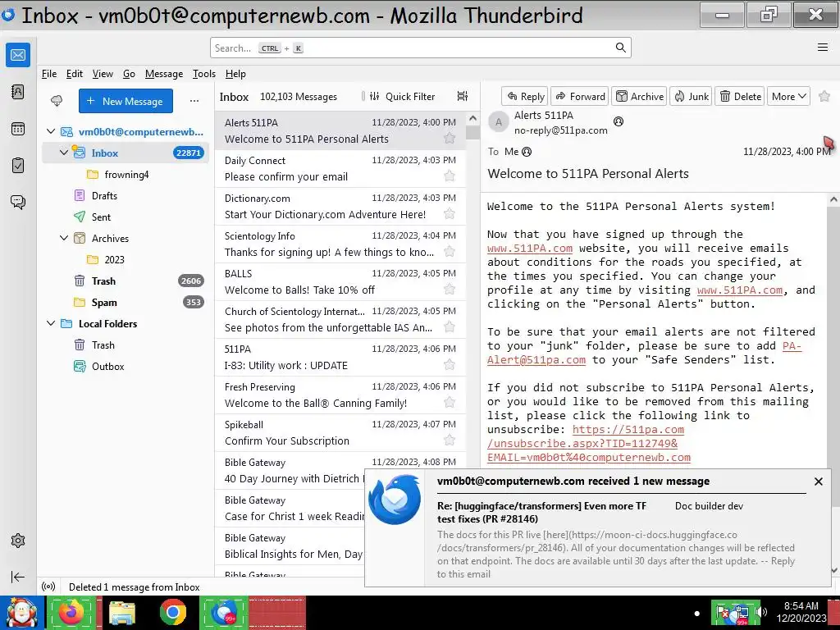Open the Mail space icon

point(18,55)
